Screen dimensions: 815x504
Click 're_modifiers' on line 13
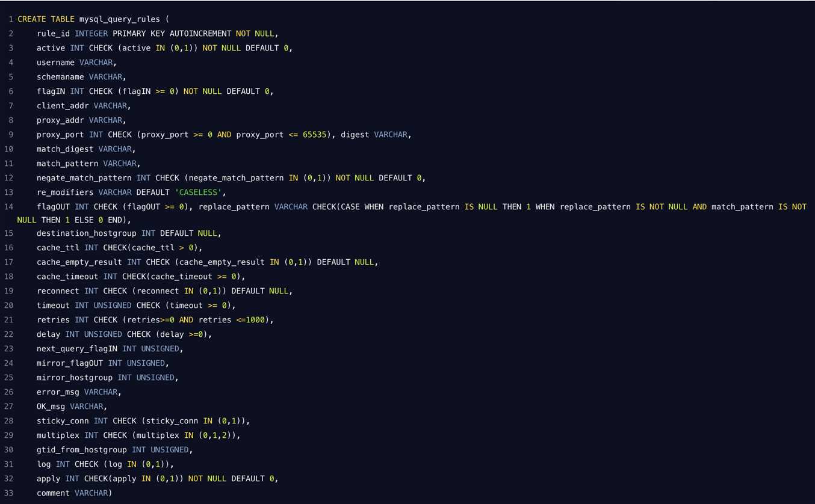(x=65, y=192)
